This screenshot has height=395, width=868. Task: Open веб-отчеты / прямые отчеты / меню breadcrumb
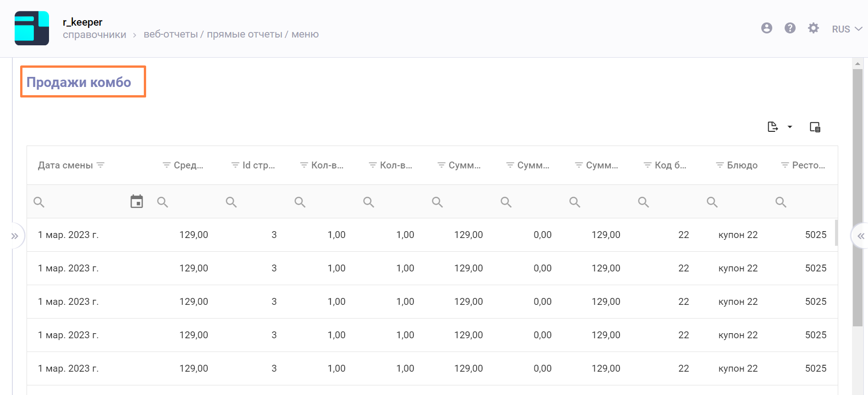point(231,35)
